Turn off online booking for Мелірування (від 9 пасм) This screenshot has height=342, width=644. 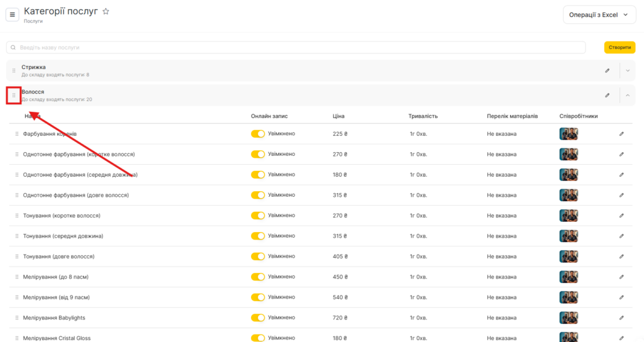point(258,297)
